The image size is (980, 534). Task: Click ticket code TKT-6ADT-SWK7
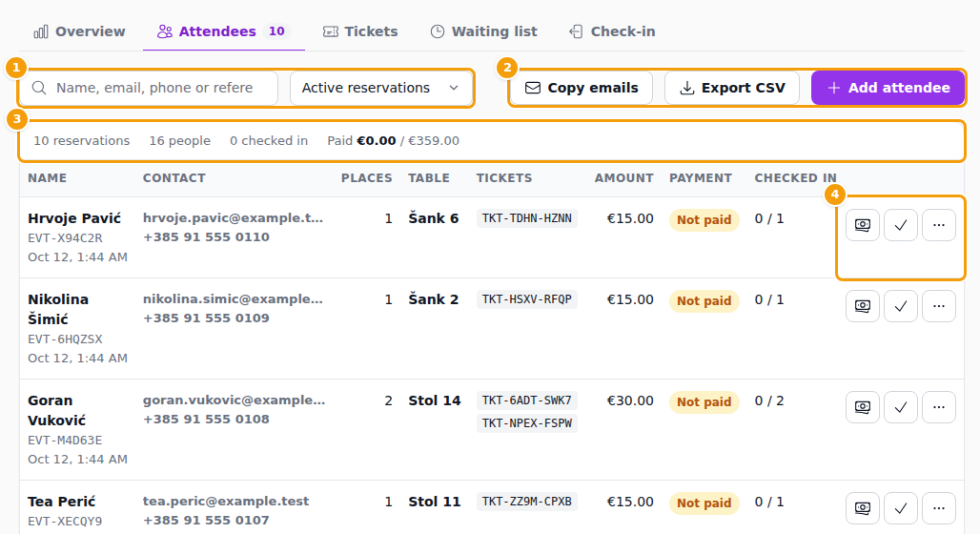(x=527, y=400)
